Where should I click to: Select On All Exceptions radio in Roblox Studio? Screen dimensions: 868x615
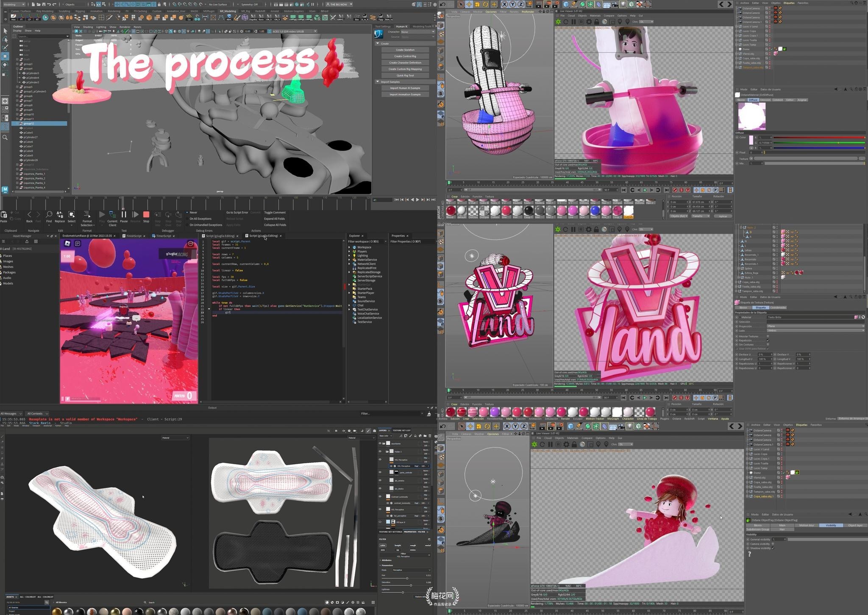pos(187,219)
